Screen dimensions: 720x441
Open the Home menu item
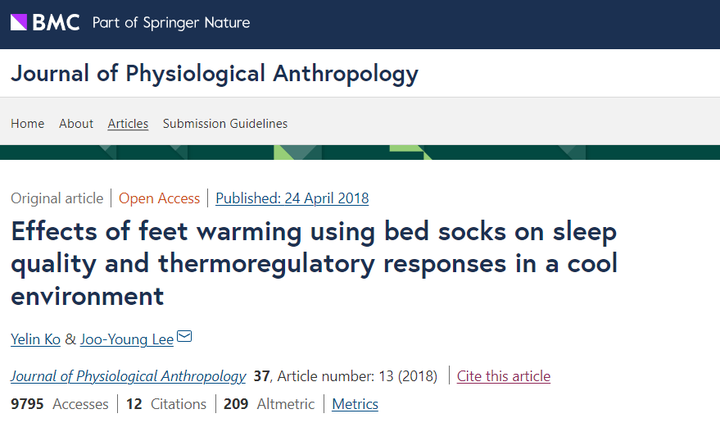pyautogui.click(x=28, y=124)
